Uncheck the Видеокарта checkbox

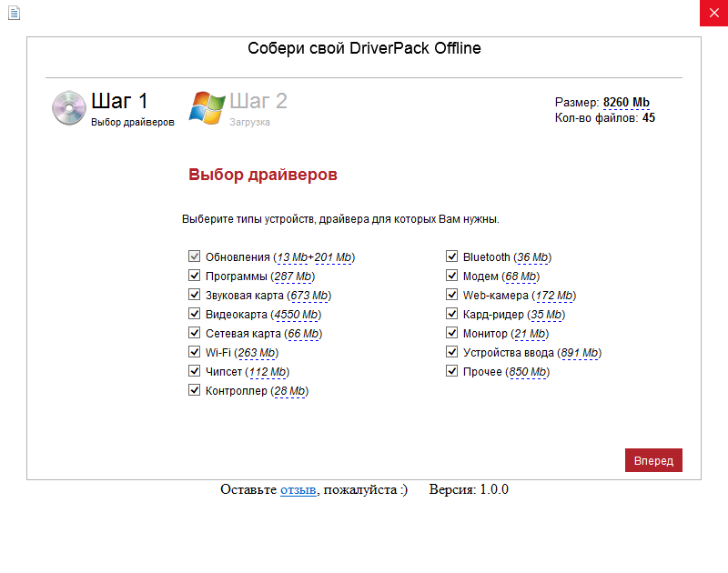pyautogui.click(x=194, y=313)
